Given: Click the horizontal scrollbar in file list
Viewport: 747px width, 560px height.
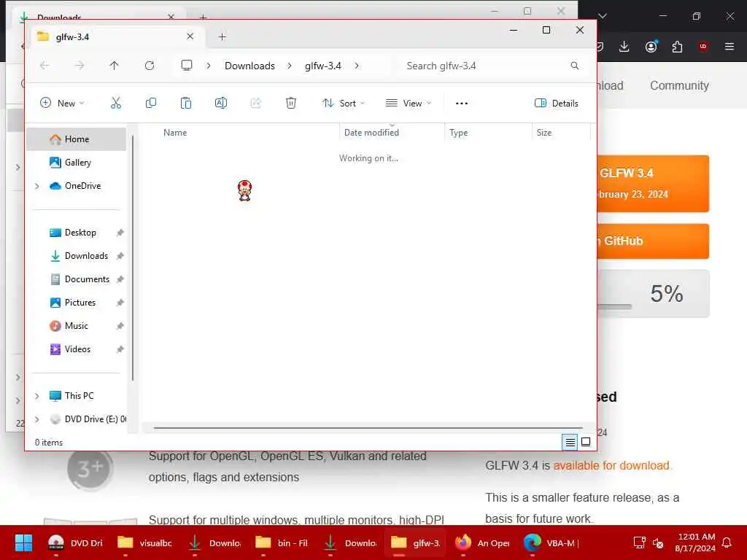Looking at the screenshot, I should pyautogui.click(x=368, y=427).
